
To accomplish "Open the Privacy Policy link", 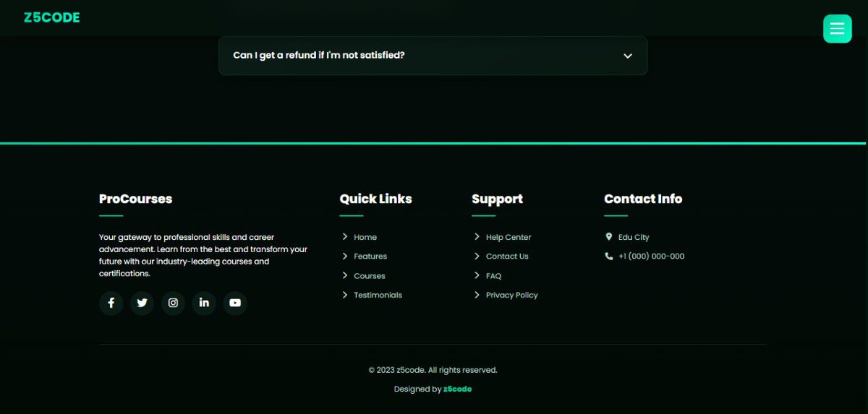I will tap(512, 295).
